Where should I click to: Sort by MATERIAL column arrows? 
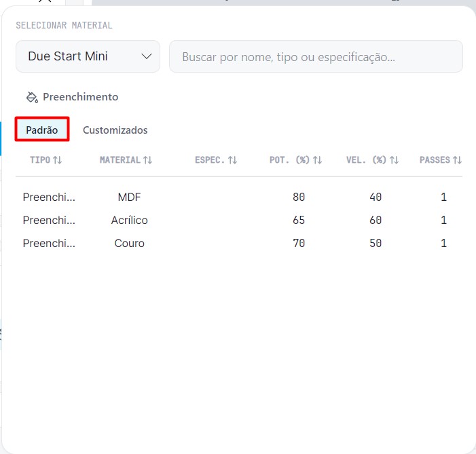pyautogui.click(x=147, y=160)
